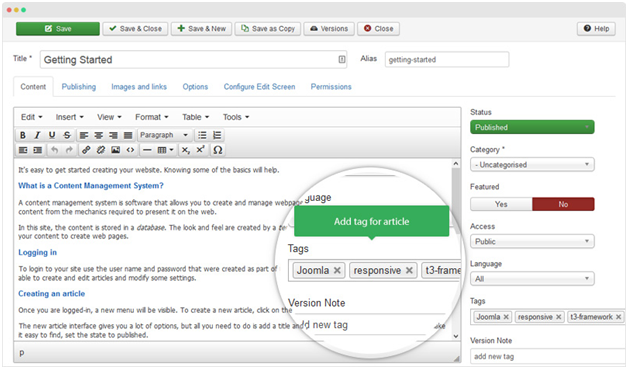Screen dimensions: 628x369
Task: Open the table insert toolbar button
Action: coord(165,150)
